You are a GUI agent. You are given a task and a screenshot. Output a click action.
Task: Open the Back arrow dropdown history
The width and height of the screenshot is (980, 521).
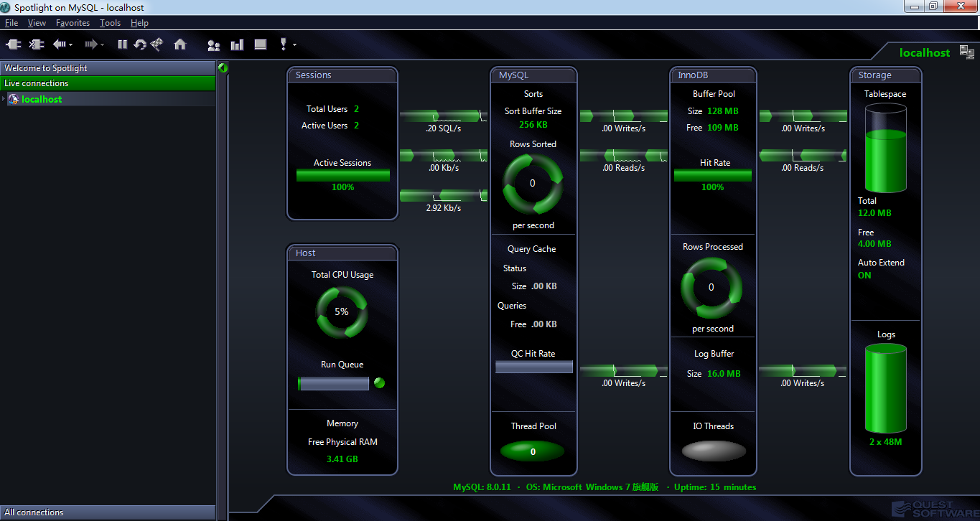click(71, 45)
